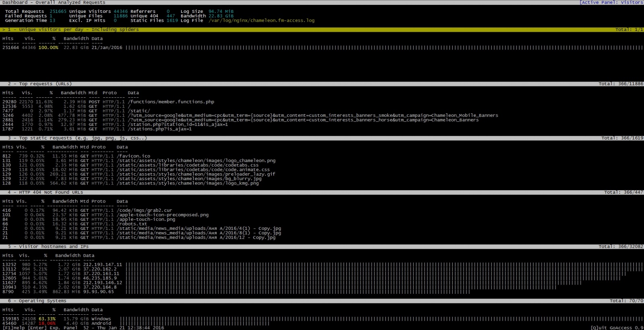Select the /stations.php?is_ajax=1 request
This screenshot has width=644, height=330.
160,129
